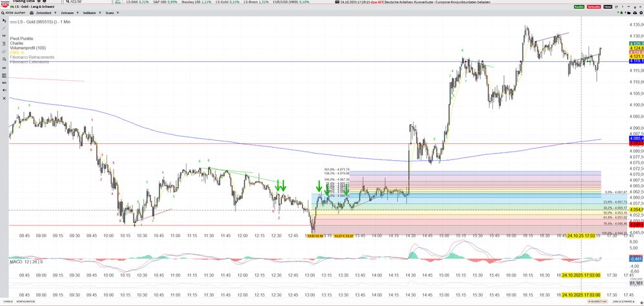Toggle the Fibonacci Retracements indicator label

[32, 57]
